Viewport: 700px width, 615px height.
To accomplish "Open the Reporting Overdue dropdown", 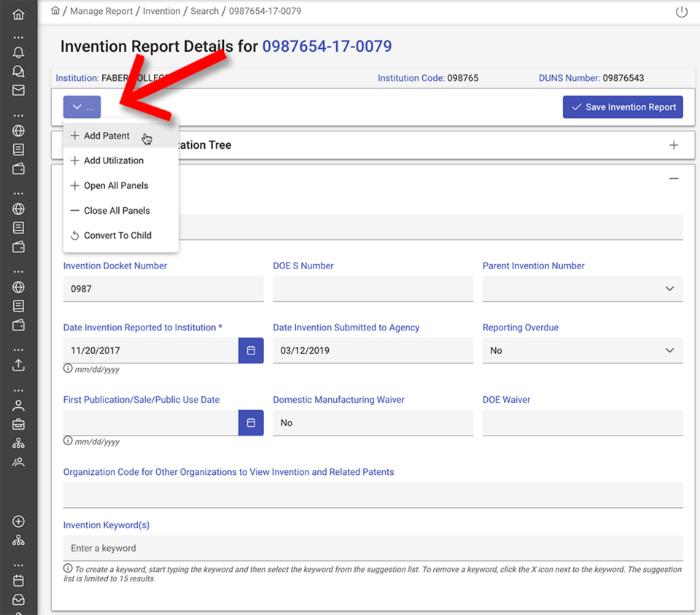I will pyautogui.click(x=669, y=350).
